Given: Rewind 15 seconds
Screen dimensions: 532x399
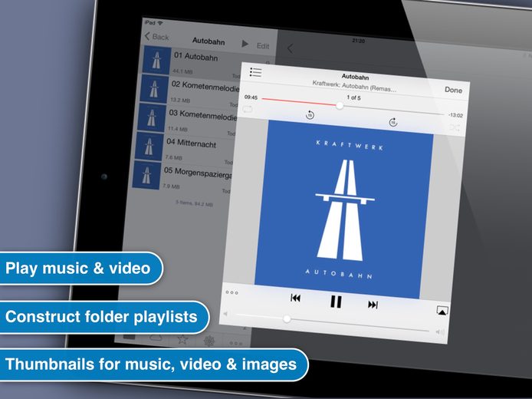Looking at the screenshot, I should click(310, 115).
